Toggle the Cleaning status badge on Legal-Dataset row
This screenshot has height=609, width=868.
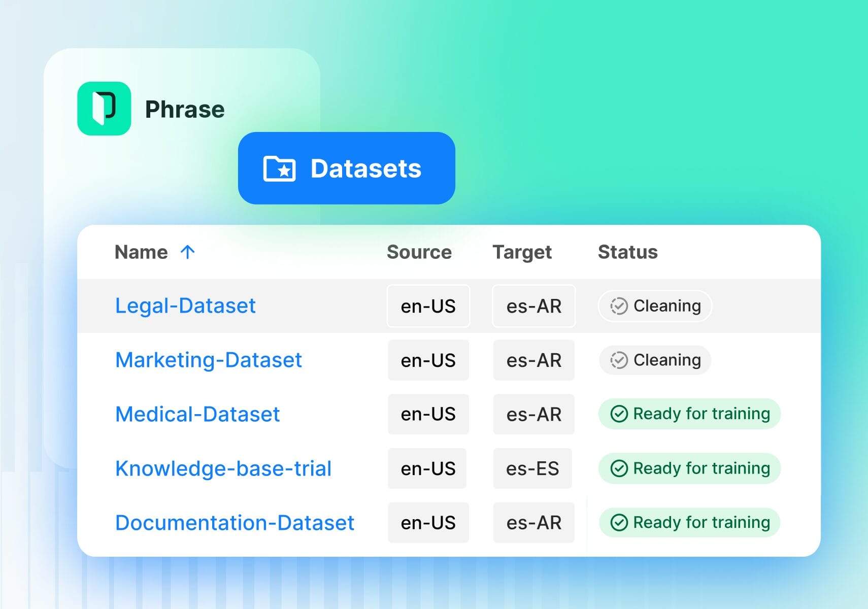tap(654, 306)
